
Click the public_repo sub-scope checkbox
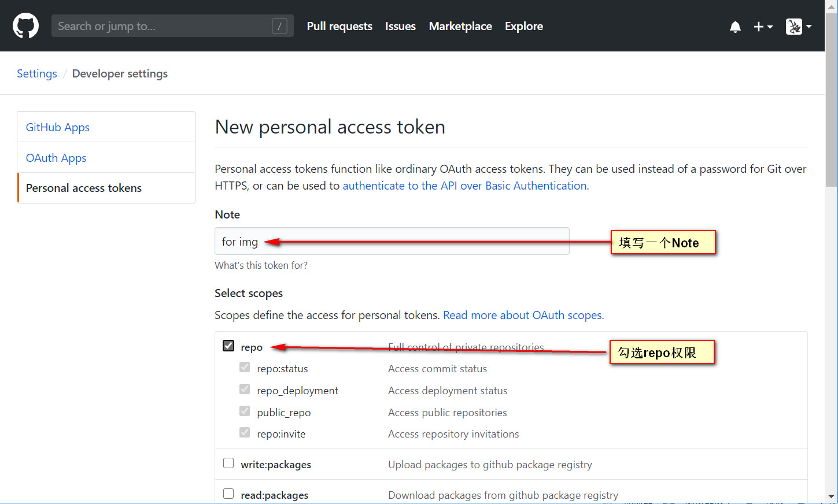pos(245,411)
